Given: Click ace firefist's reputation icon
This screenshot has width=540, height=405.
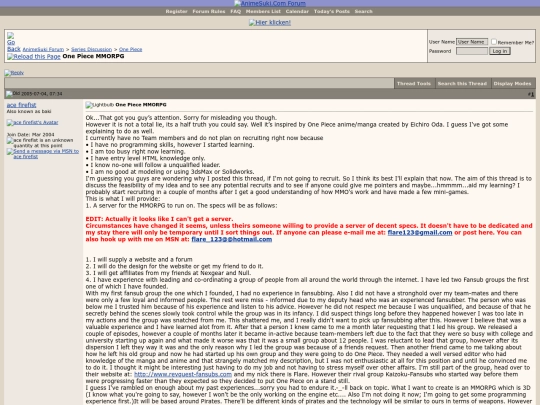Looking at the screenshot, I should pos(40,143).
